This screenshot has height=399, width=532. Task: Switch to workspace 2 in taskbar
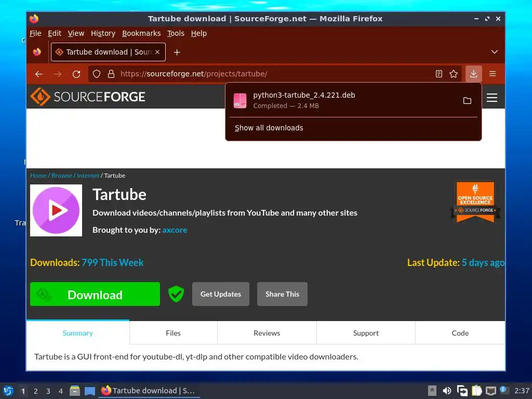coord(36,391)
